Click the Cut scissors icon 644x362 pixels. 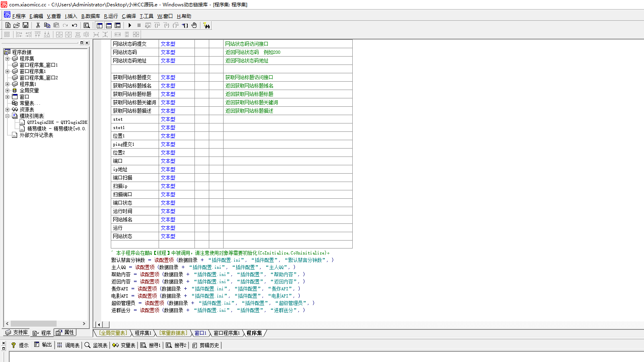(x=38, y=25)
